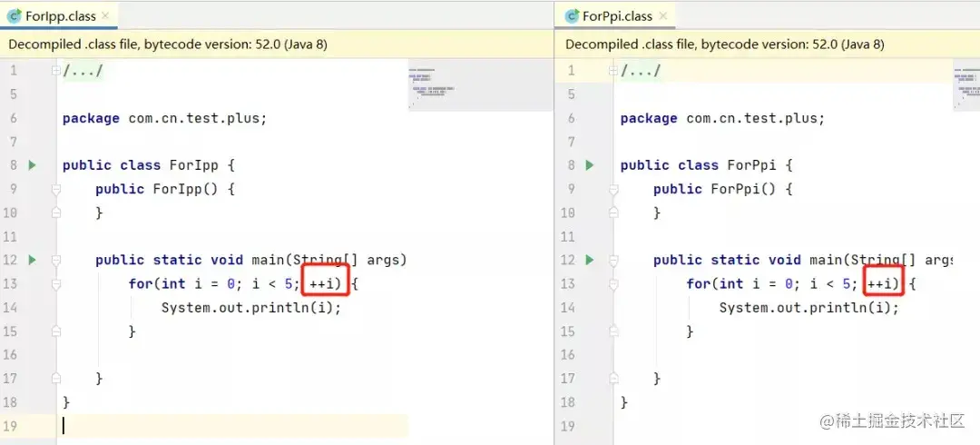Screen dimensions: 980x445
Task: Click the 'public ForIpp() {' constructor line
Action: point(165,189)
